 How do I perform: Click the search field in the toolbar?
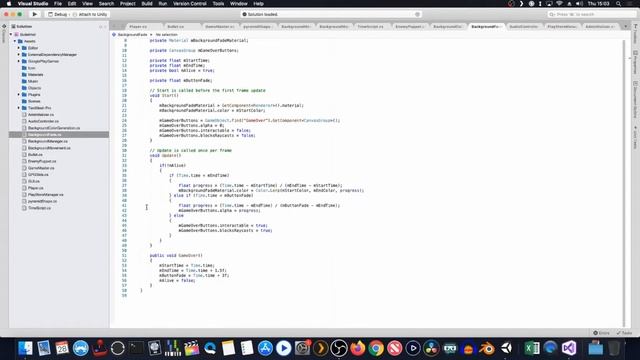coord(591,14)
